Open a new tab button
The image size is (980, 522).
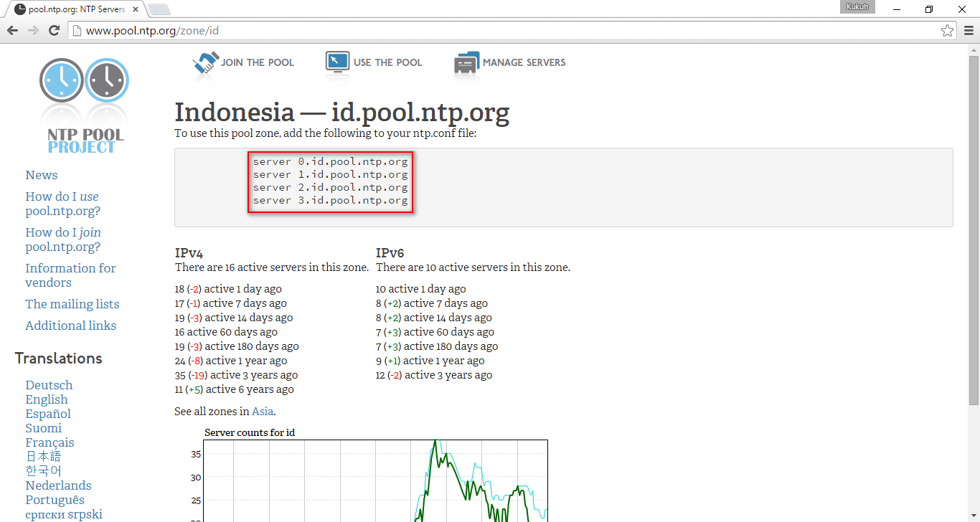159,9
